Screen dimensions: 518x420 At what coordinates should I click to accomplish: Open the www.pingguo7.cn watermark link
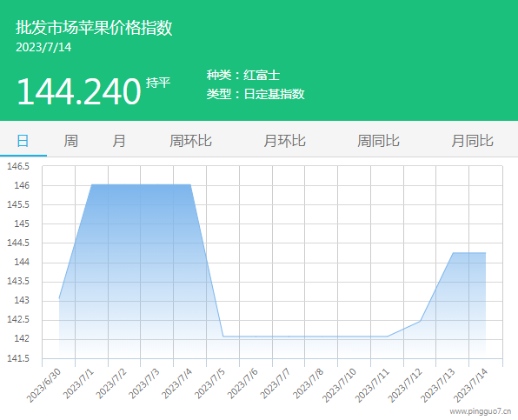(x=481, y=411)
